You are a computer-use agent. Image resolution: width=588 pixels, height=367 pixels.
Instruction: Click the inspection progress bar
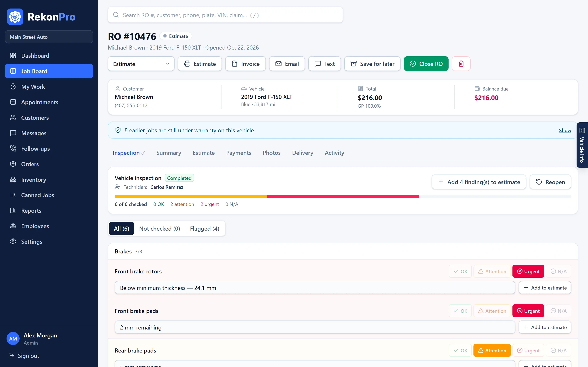(343, 197)
